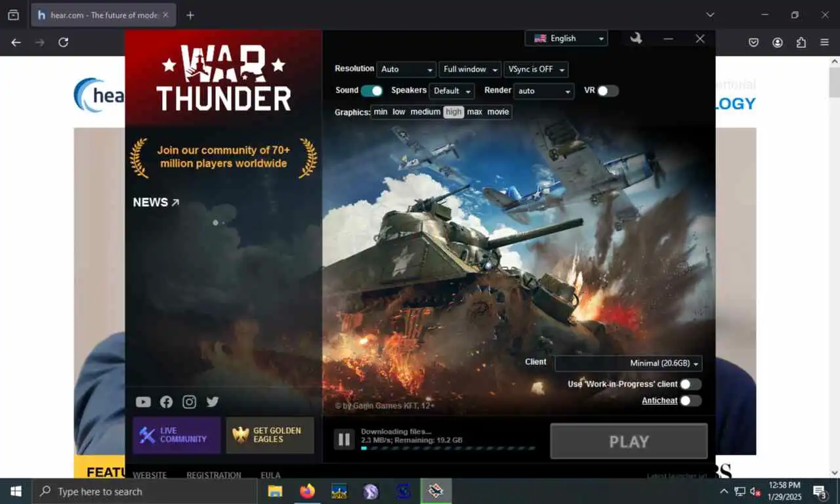The image size is (840, 504).
Task: Close the hear.com browser tab
Action: click(x=165, y=15)
